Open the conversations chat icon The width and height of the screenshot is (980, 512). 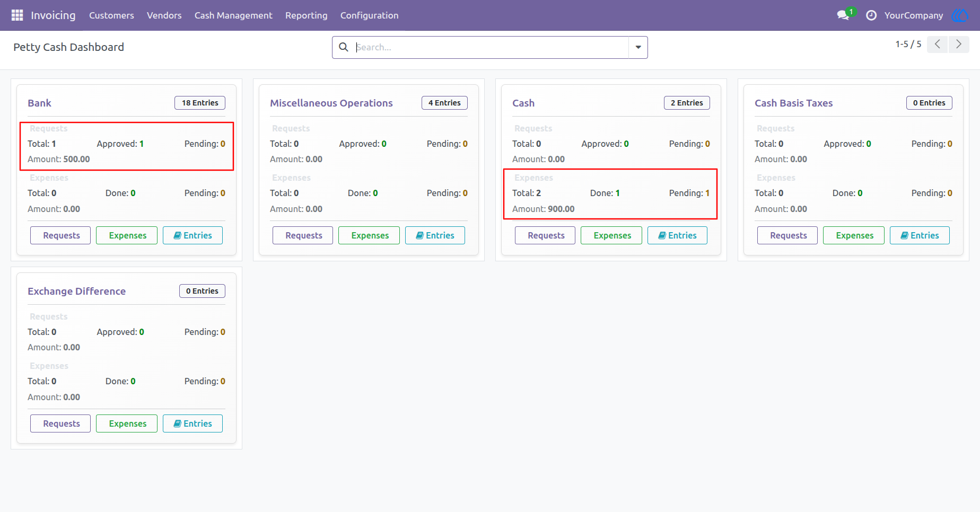point(843,15)
